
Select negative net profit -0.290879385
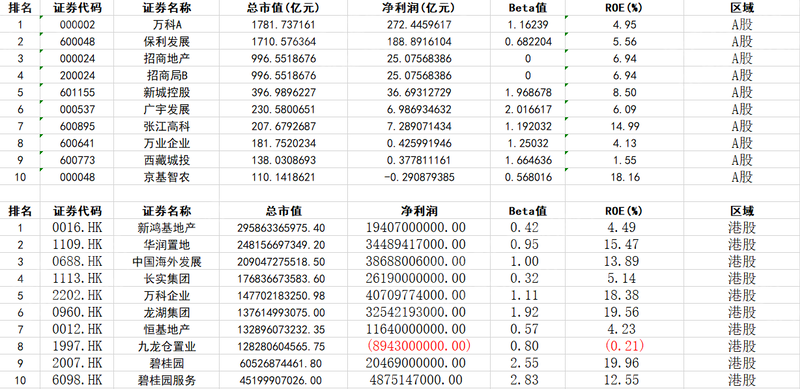coord(419,177)
